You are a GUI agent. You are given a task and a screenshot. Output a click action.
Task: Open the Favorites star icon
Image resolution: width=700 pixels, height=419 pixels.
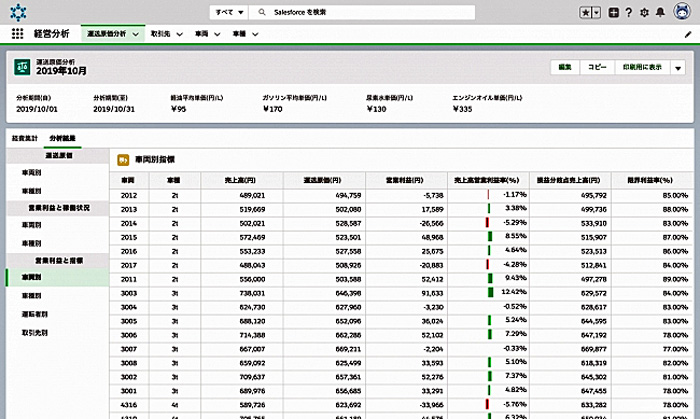pos(586,12)
